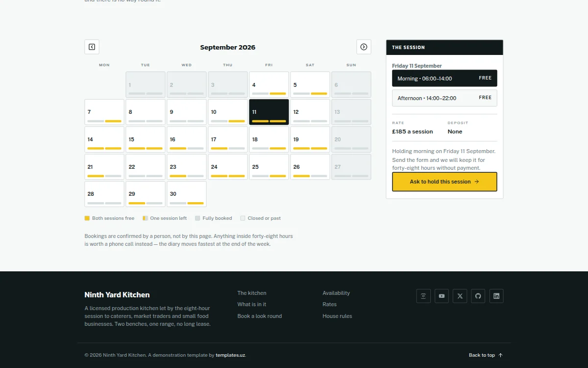Click the selected day 11 cell
The width and height of the screenshot is (588, 368).
269,112
